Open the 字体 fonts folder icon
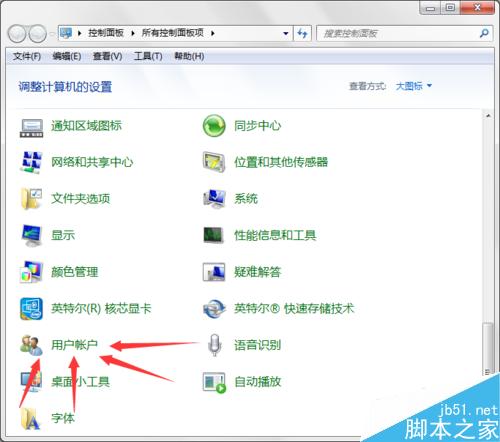 tap(31, 419)
